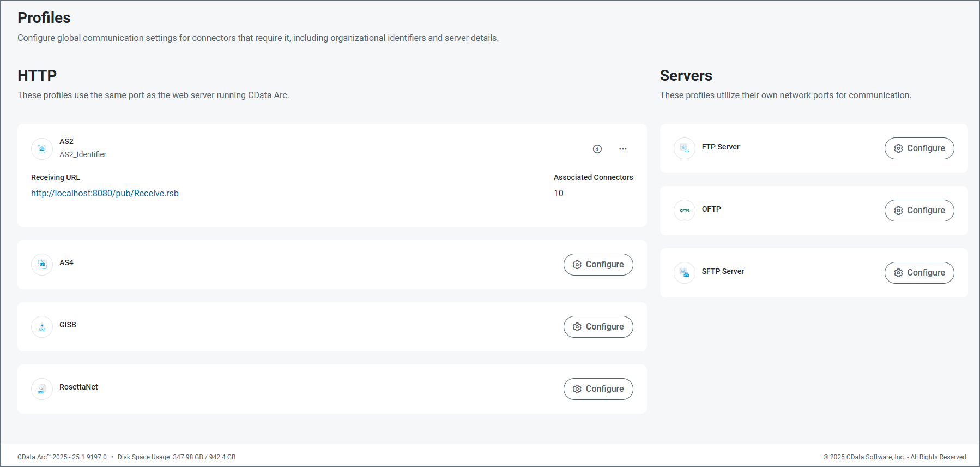Configure the SFTP Server profile

point(919,273)
